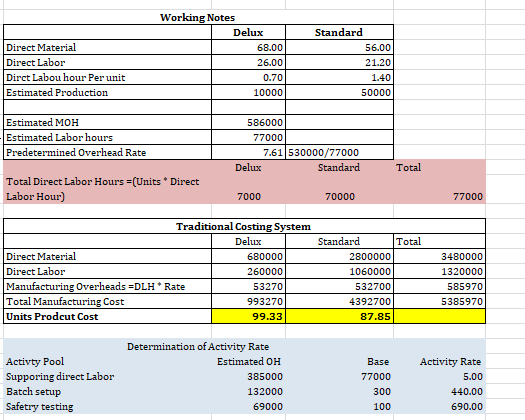Select labor hour per unit value 1.40

click(381, 78)
